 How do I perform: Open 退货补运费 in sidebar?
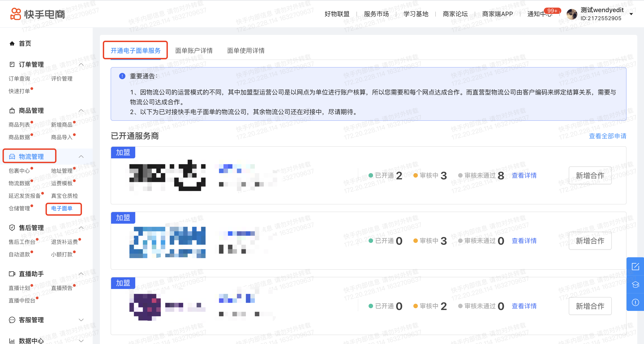click(64, 242)
